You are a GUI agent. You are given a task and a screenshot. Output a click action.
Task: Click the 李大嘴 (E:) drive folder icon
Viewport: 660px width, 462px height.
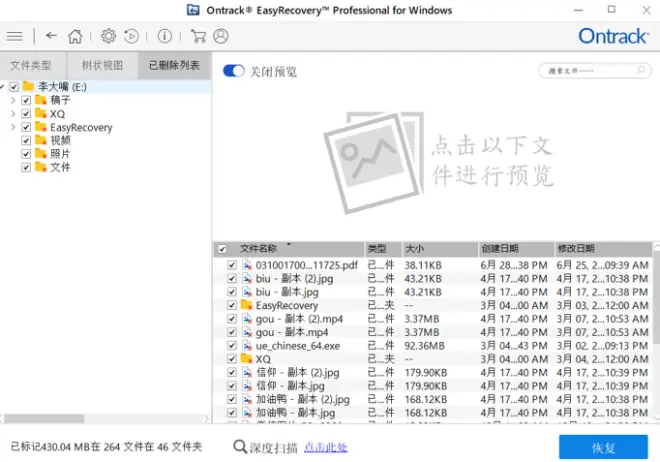pyautogui.click(x=28, y=87)
